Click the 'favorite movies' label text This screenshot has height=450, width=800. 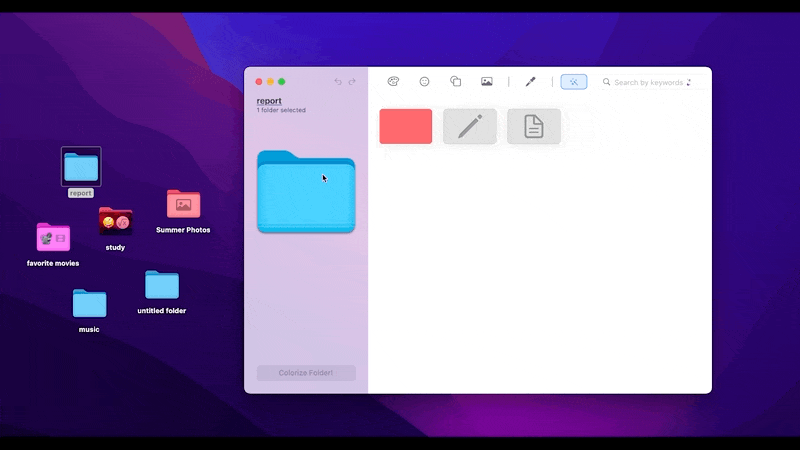click(53, 263)
